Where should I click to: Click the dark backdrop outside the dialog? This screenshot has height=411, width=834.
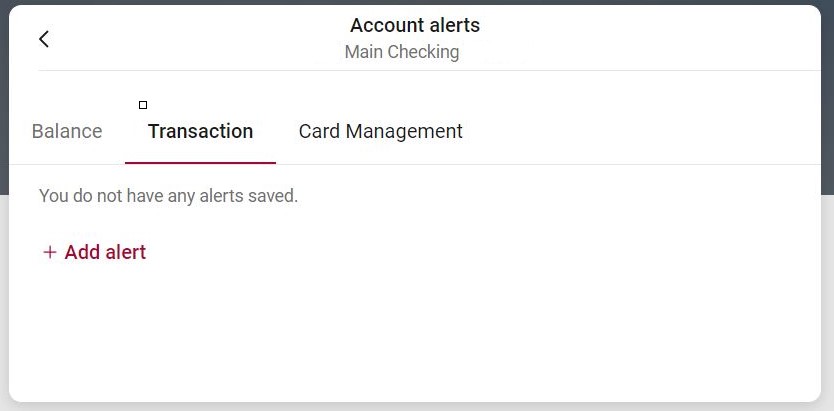(x=827, y=100)
